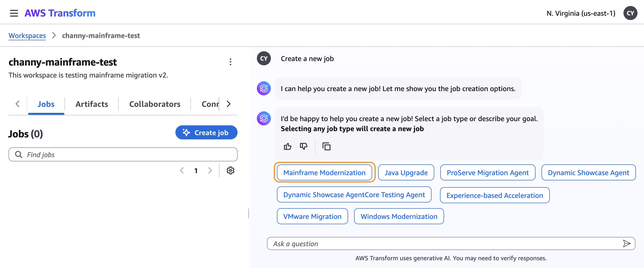Open the Workspaces breadcrumb link
The image size is (644, 268).
coord(27,36)
